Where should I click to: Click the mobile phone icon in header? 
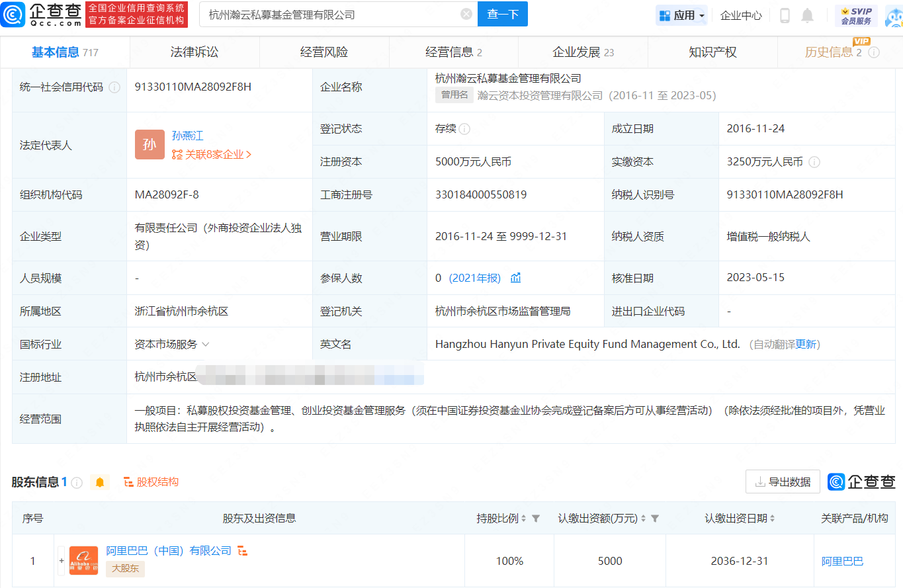[x=785, y=15]
